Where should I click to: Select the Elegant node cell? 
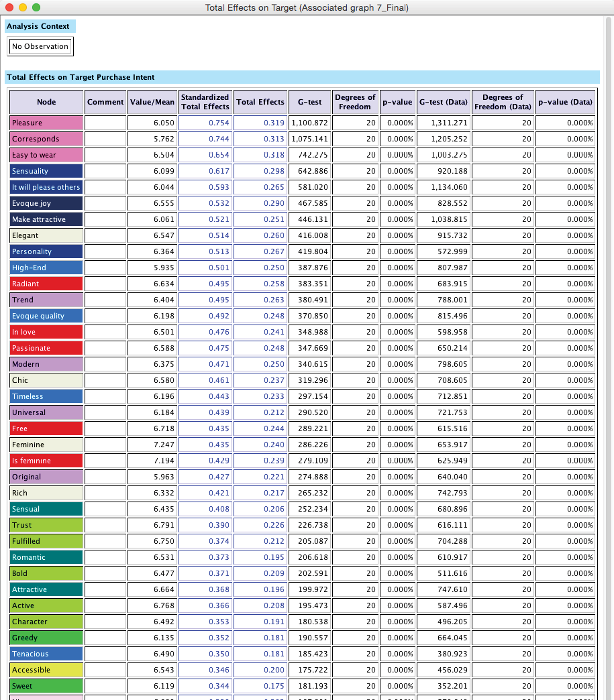(46, 235)
